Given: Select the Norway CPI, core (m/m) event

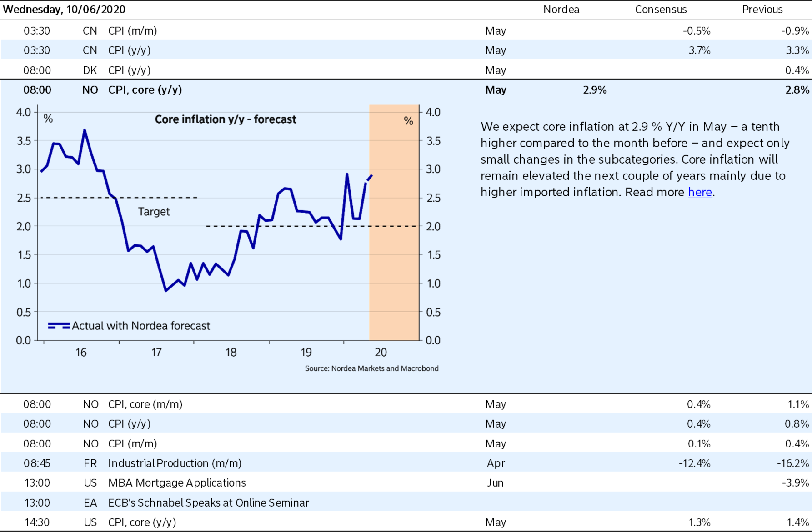Looking at the screenshot, I should (145, 404).
